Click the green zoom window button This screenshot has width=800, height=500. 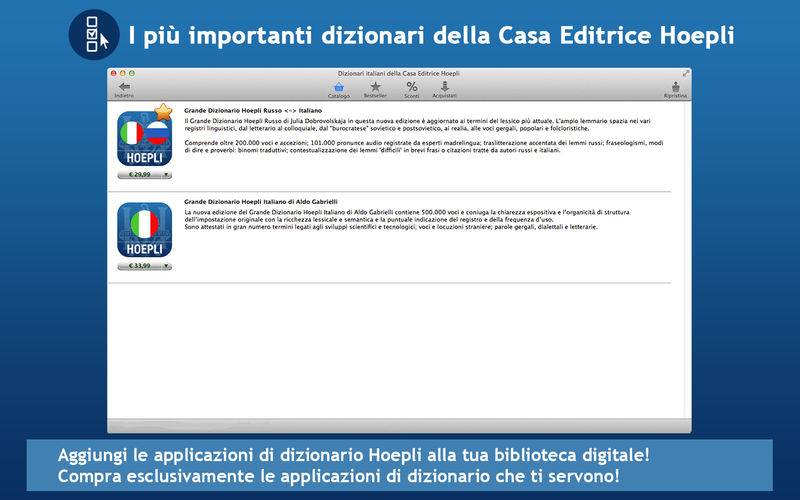pos(132,73)
